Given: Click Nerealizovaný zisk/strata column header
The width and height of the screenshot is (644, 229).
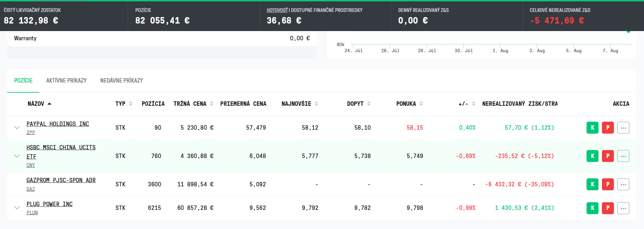Looking at the screenshot, I should coord(520,104).
